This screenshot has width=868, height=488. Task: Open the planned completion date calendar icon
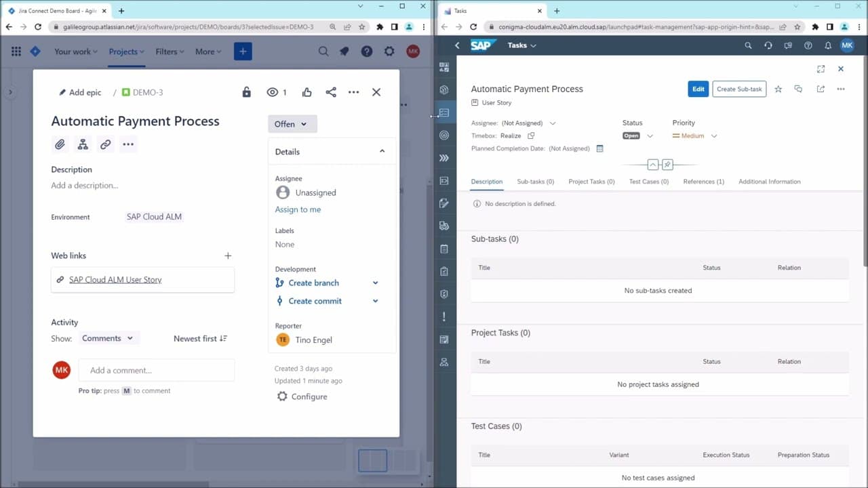tap(599, 148)
